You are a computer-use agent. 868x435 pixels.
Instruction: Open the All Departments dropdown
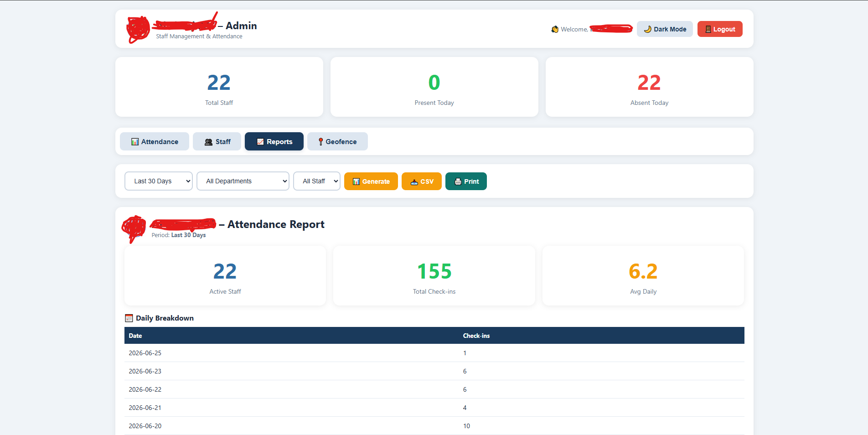click(243, 181)
